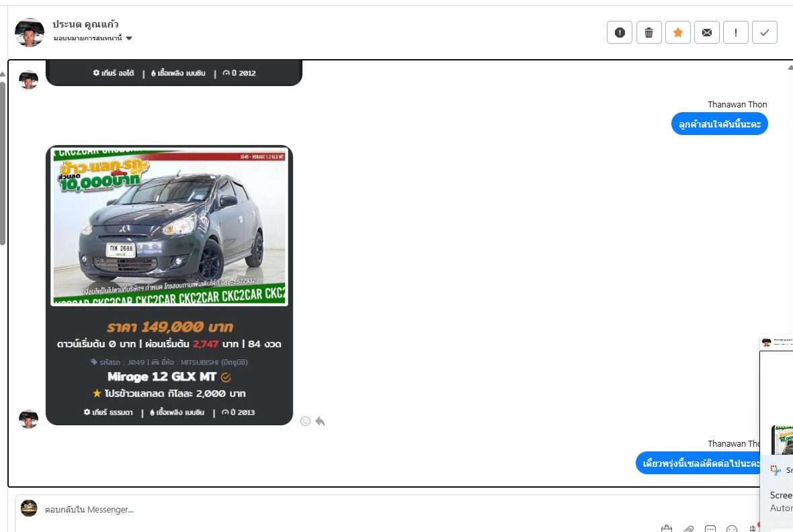The height and width of the screenshot is (532, 793).
Task: Click the customer name in header
Action: click(85, 24)
